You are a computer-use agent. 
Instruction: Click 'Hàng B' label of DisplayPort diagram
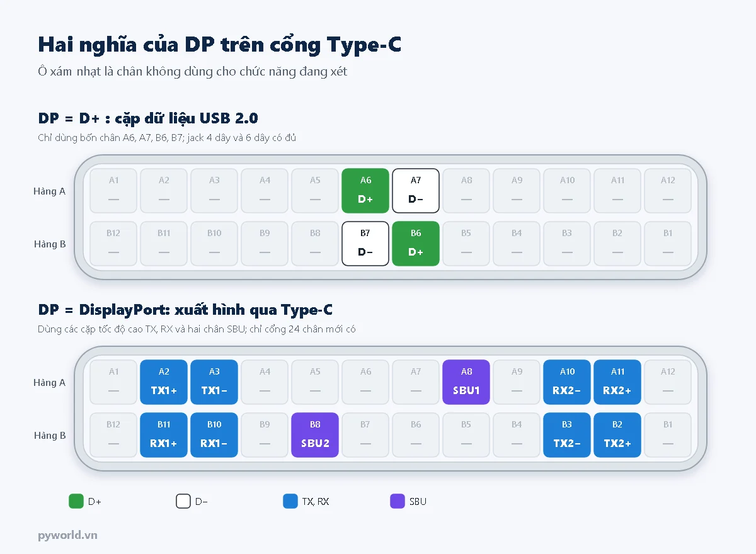tap(50, 436)
